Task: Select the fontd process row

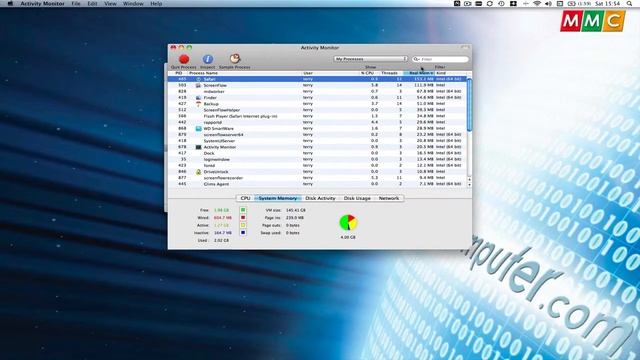Action: click(x=317, y=166)
